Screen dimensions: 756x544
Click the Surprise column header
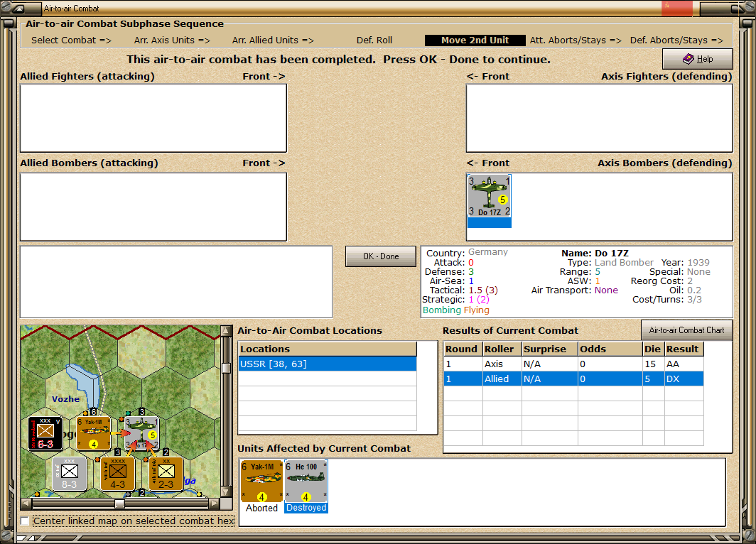click(x=550, y=349)
